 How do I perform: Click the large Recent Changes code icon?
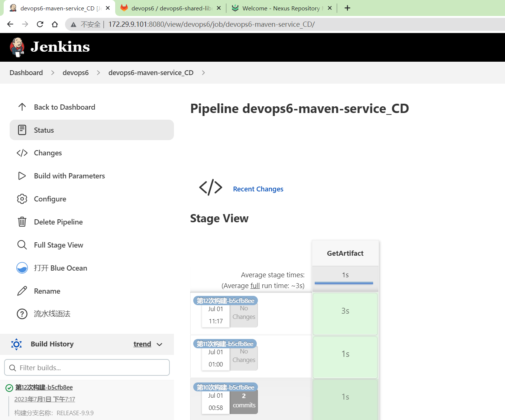(x=211, y=187)
